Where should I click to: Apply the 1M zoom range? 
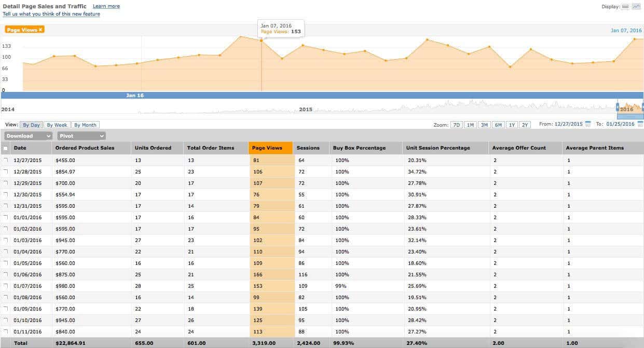coord(470,125)
